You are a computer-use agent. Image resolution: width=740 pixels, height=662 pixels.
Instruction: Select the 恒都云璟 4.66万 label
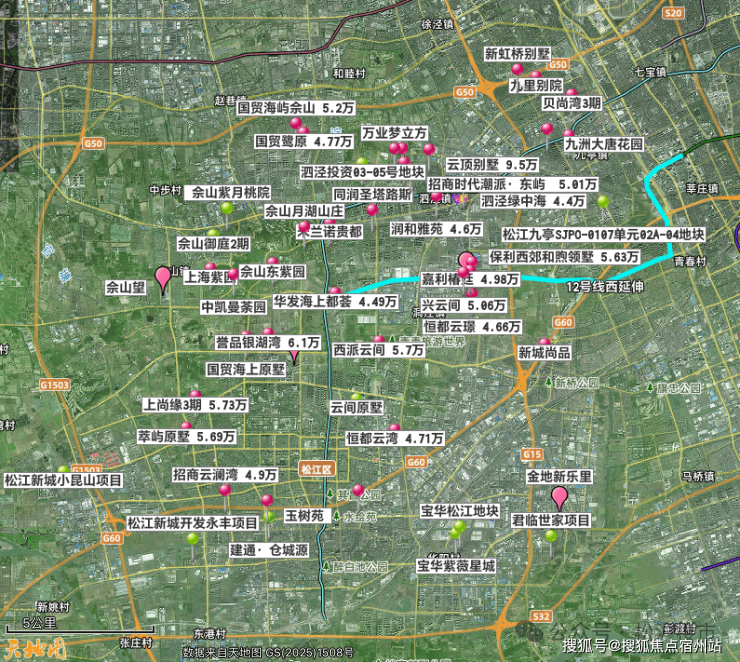point(472,327)
